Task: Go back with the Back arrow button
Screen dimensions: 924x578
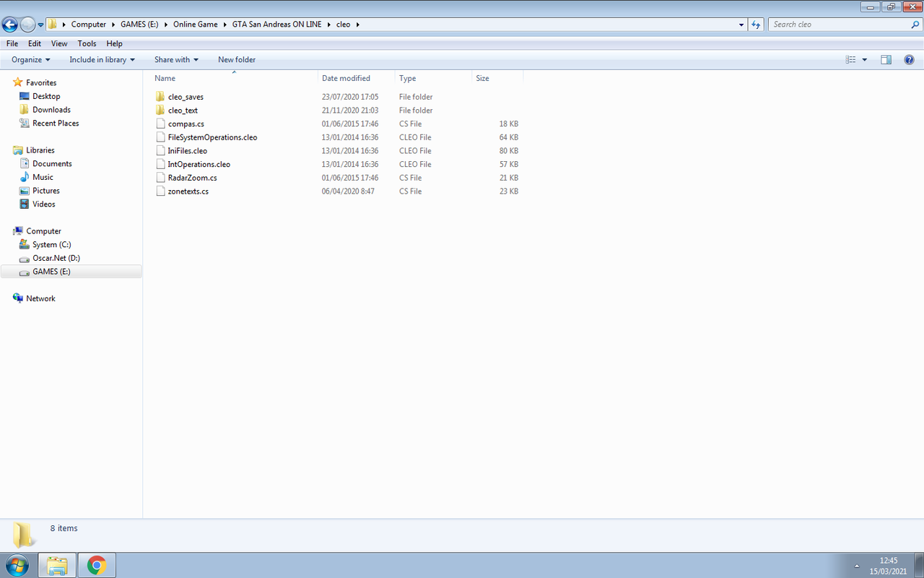Action: (x=10, y=25)
